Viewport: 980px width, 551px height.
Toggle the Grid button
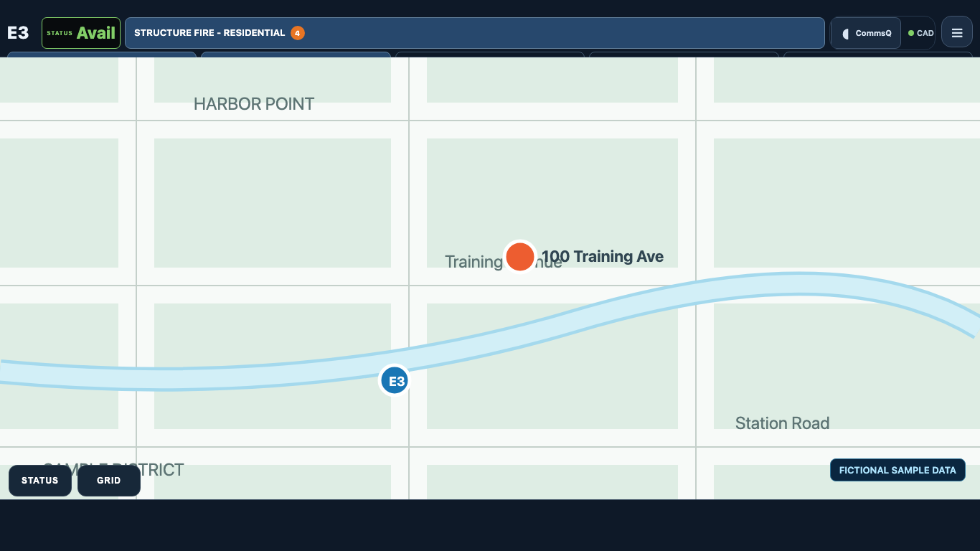click(109, 481)
